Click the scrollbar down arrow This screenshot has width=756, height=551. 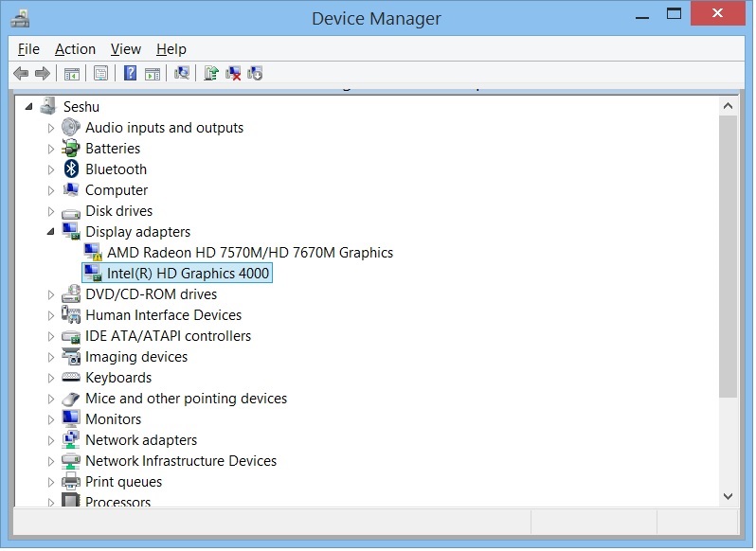(728, 496)
